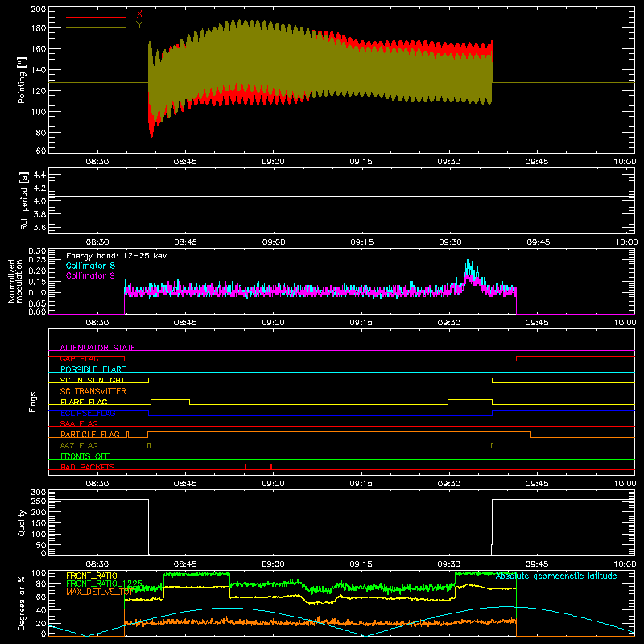
Task: Click the magenta Collimator 9 legend entry
Action: (90, 275)
